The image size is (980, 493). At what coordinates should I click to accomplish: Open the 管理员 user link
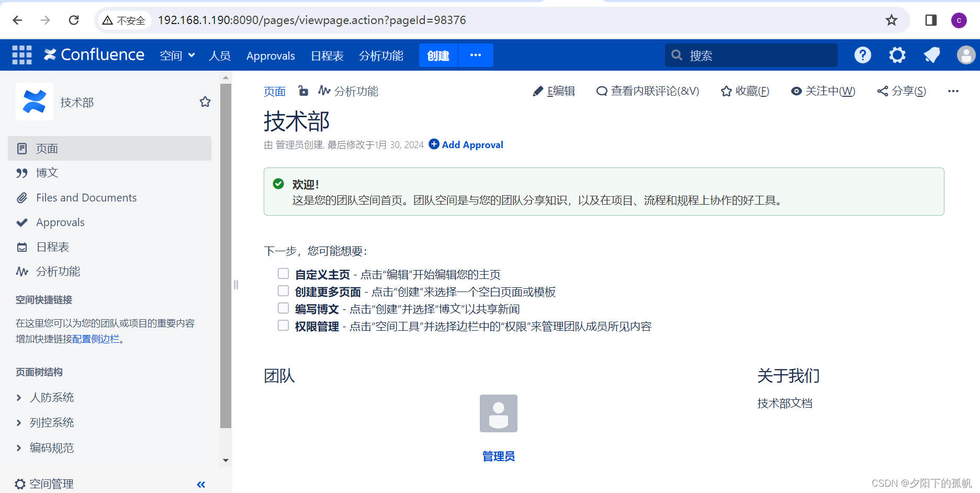click(499, 456)
